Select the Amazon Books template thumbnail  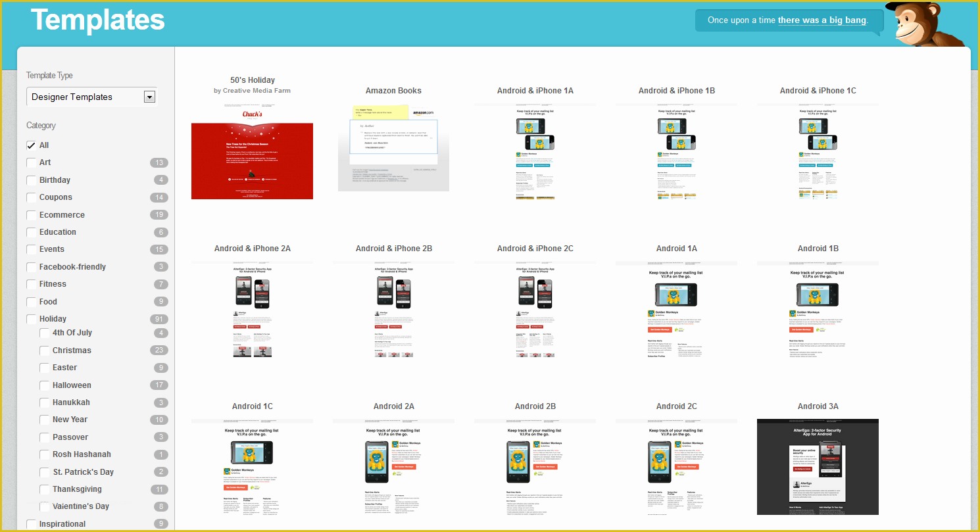393,147
